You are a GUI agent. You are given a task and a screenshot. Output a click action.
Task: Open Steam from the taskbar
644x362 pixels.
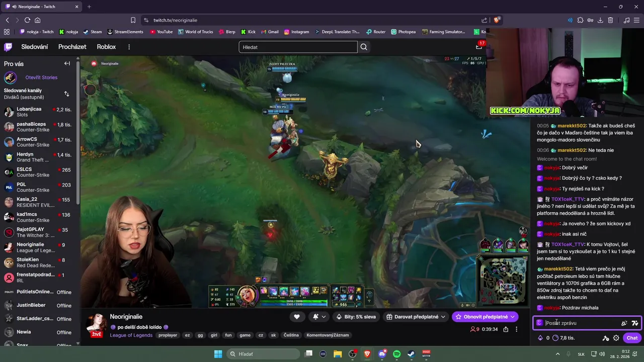(411, 354)
